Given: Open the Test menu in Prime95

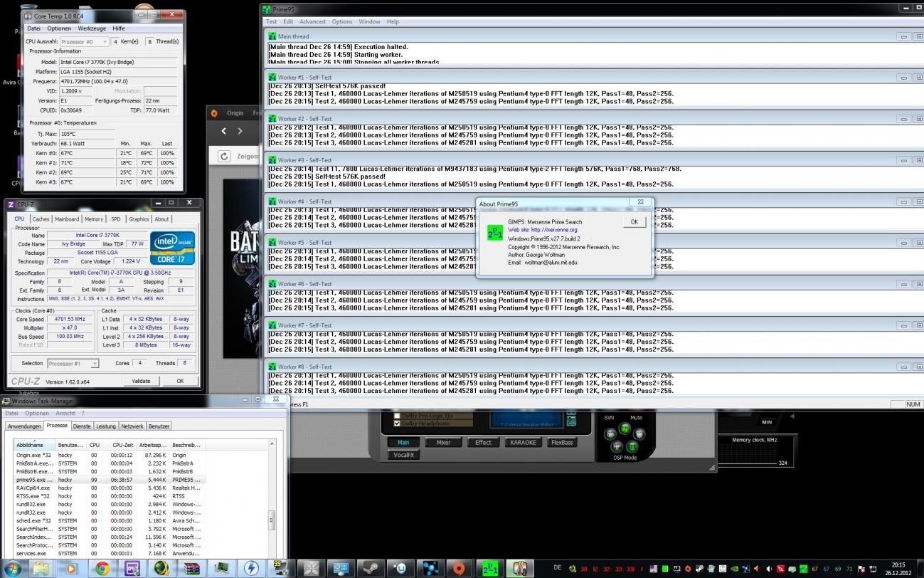Looking at the screenshot, I should 270,21.
